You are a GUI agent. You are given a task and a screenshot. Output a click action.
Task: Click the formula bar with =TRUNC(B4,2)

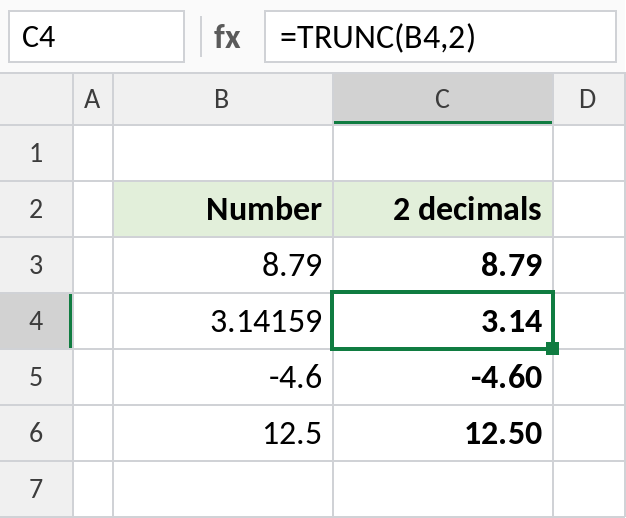point(440,37)
